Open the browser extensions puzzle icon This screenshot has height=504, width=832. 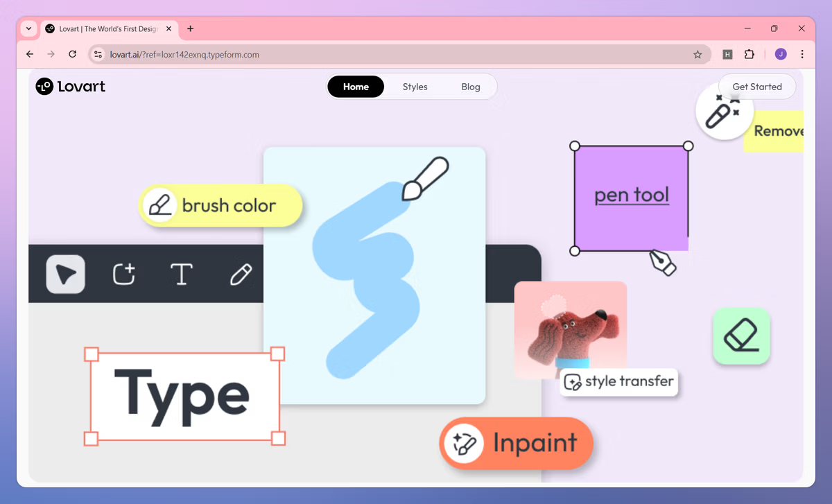pyautogui.click(x=749, y=54)
